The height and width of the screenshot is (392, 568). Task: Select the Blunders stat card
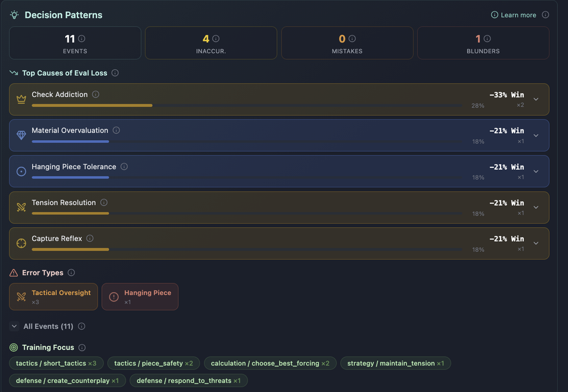click(x=483, y=43)
